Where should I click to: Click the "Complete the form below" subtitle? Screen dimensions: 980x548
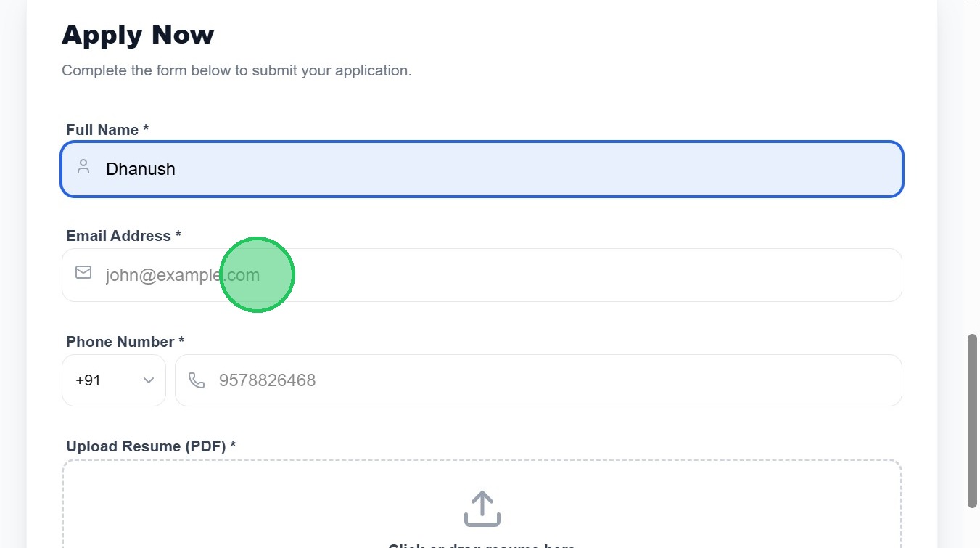coord(236,70)
